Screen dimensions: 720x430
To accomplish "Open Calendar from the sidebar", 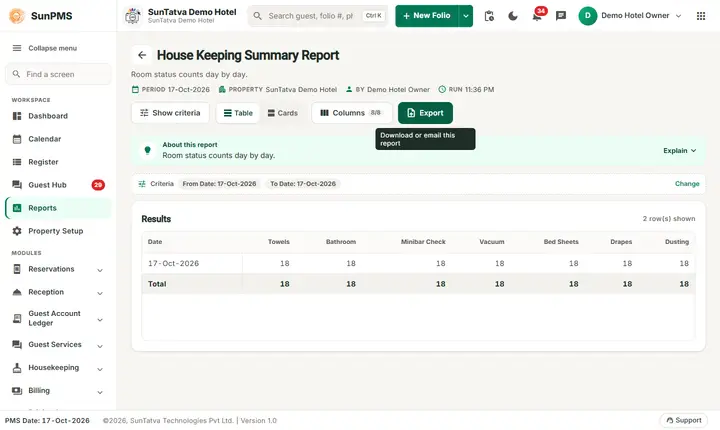I will [x=58, y=139].
